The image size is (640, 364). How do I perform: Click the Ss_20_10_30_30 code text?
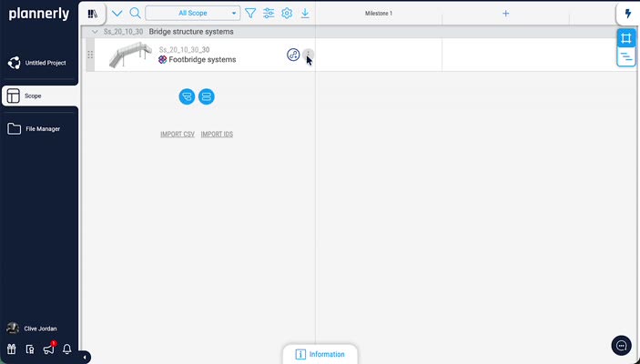(x=184, y=50)
